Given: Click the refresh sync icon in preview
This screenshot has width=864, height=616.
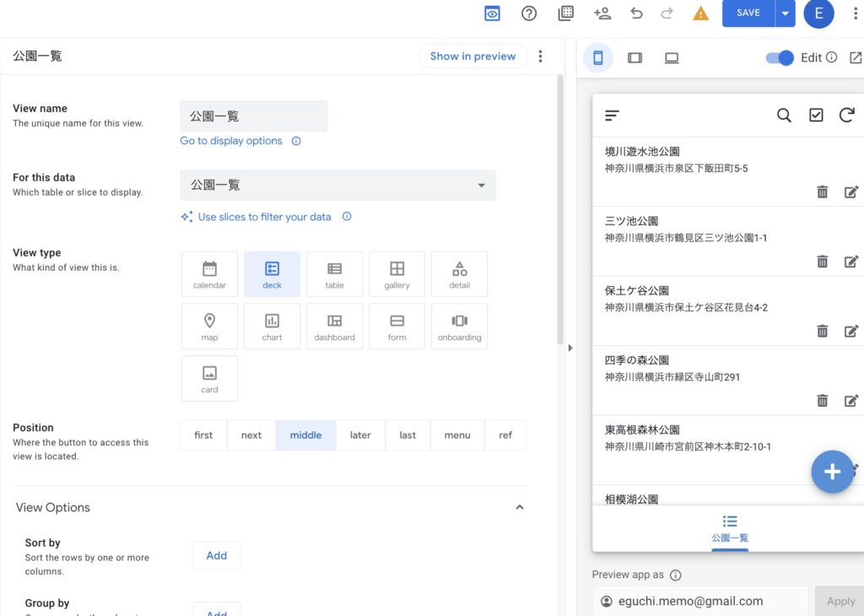Looking at the screenshot, I should click(846, 116).
